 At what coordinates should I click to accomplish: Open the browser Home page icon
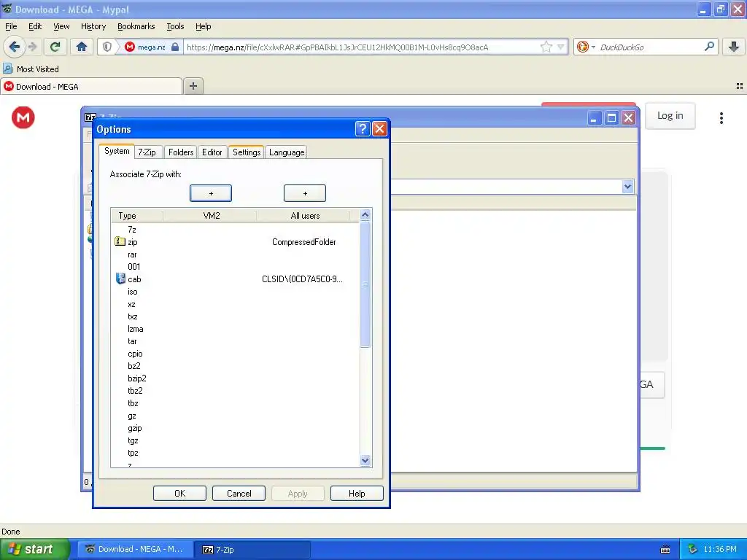coord(82,47)
